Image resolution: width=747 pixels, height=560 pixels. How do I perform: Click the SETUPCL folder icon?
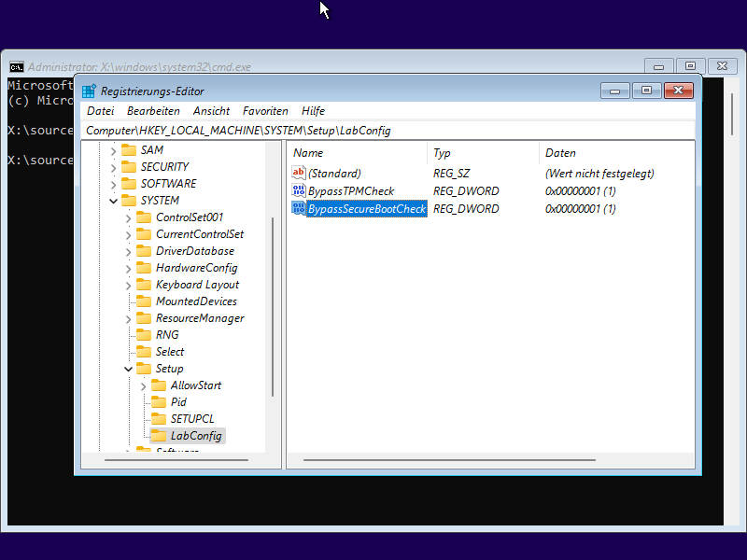[159, 419]
